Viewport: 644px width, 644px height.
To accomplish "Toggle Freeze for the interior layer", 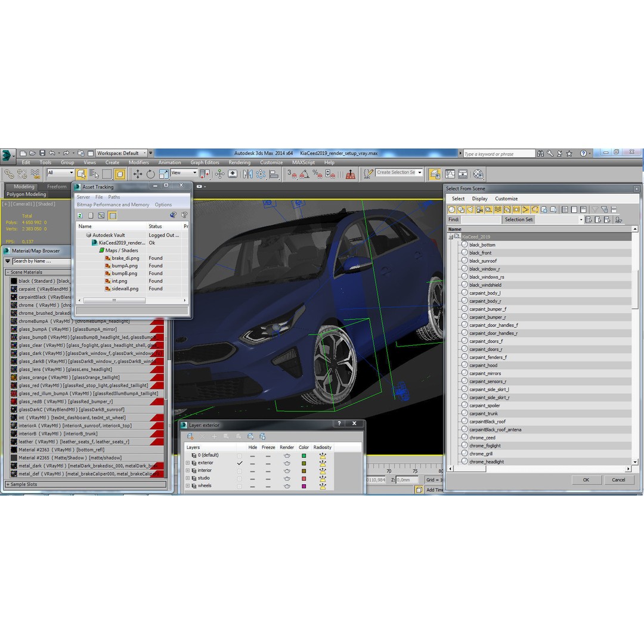I will point(268,470).
